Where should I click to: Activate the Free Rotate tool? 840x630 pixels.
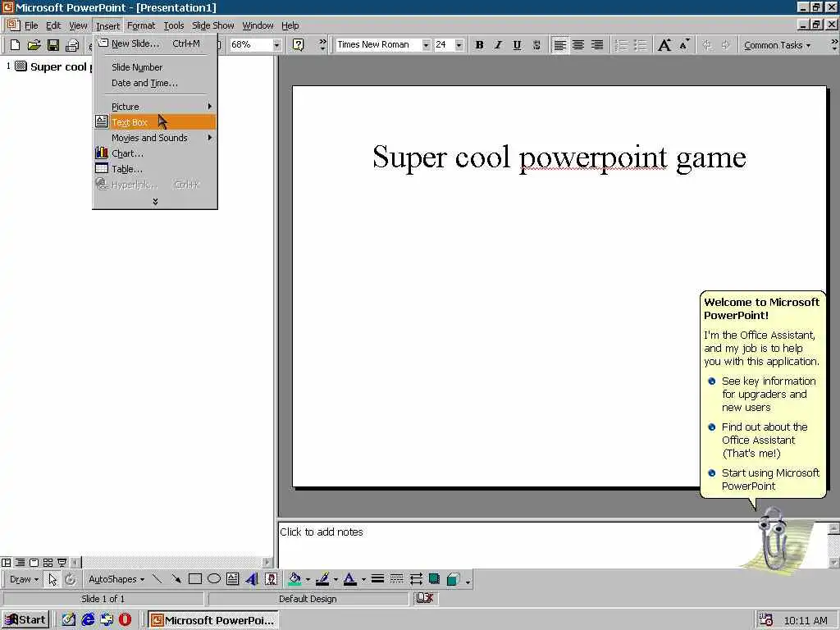point(71,579)
